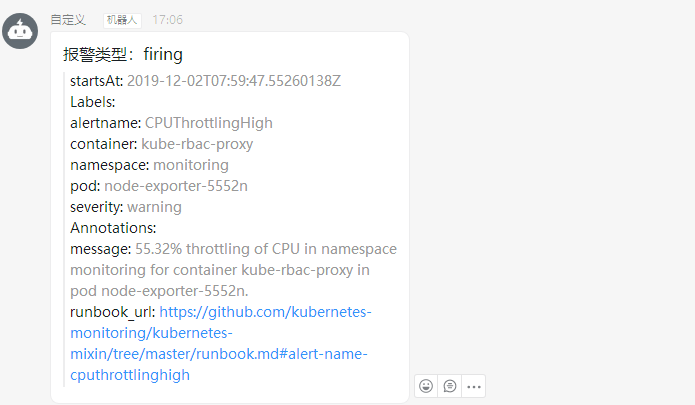
Task: Click the monitoring namespace value
Action: pyautogui.click(x=191, y=165)
